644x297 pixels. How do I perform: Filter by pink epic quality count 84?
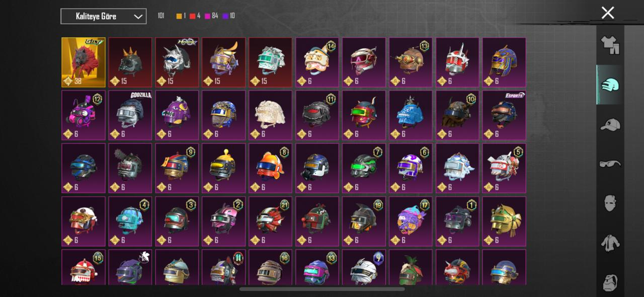pos(211,16)
